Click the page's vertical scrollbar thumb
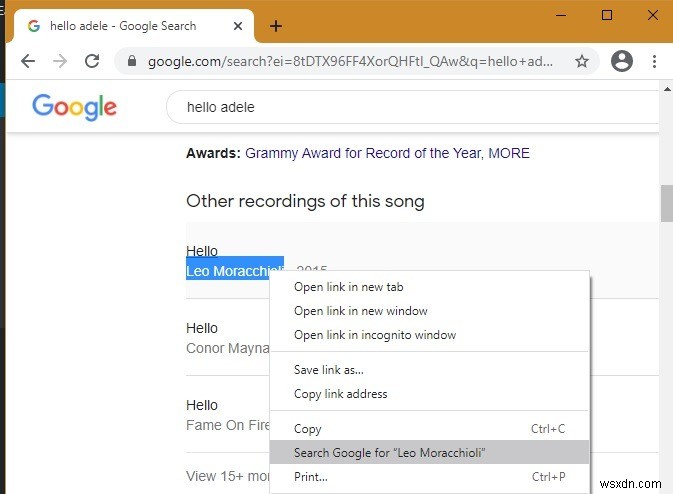673x494 pixels. tap(666, 203)
